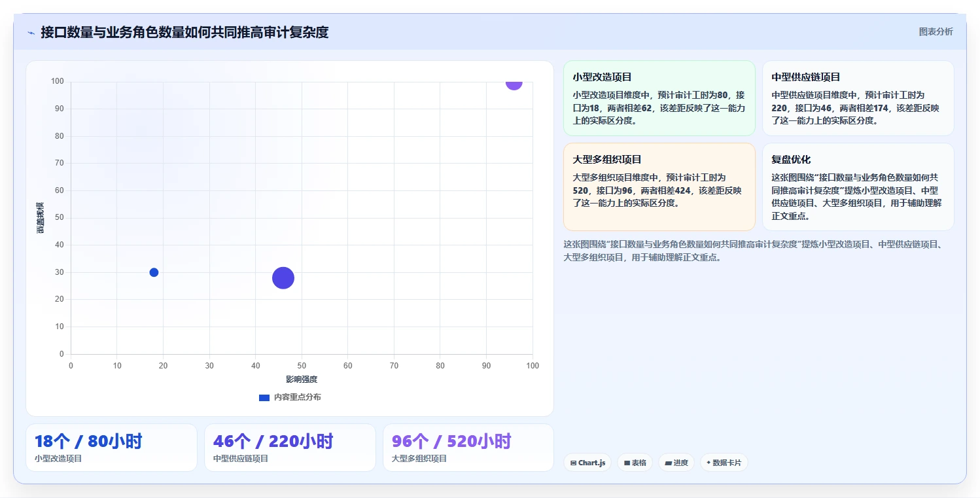Click the 数据卡片 tag chip
Image resolution: width=980 pixels, height=498 pixels.
tap(724, 463)
